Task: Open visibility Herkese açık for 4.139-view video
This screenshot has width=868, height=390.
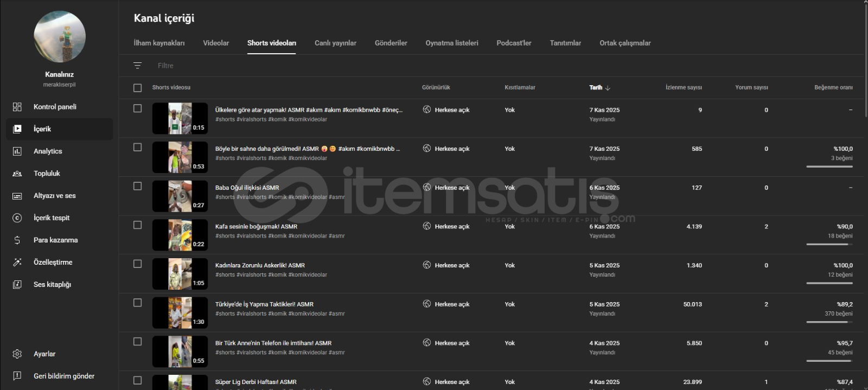Action: (x=452, y=227)
